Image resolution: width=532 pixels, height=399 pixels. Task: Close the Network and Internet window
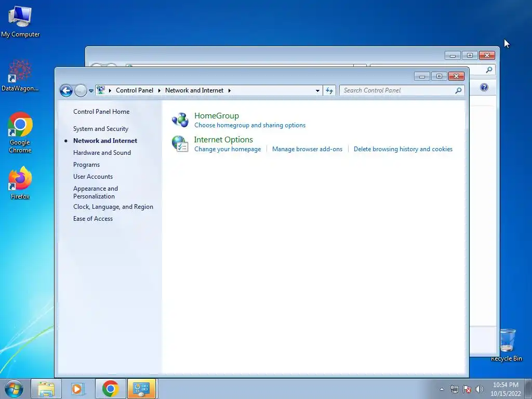click(456, 76)
